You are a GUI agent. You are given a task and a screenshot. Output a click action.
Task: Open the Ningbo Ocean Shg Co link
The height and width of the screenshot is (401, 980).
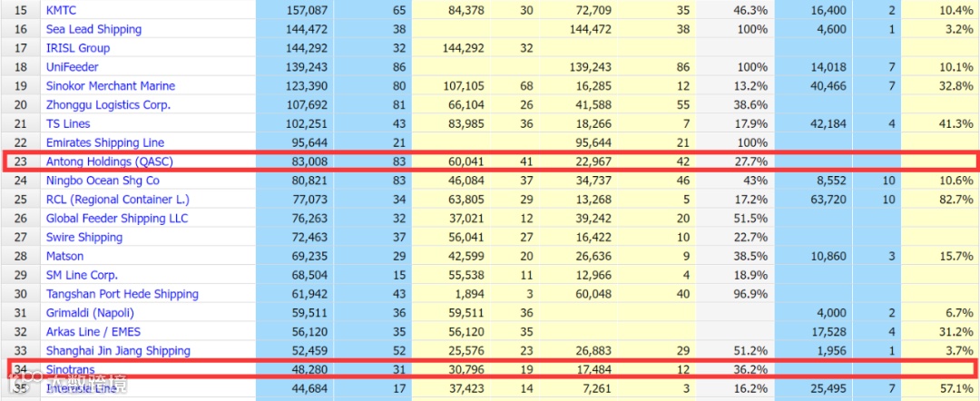[x=103, y=181]
